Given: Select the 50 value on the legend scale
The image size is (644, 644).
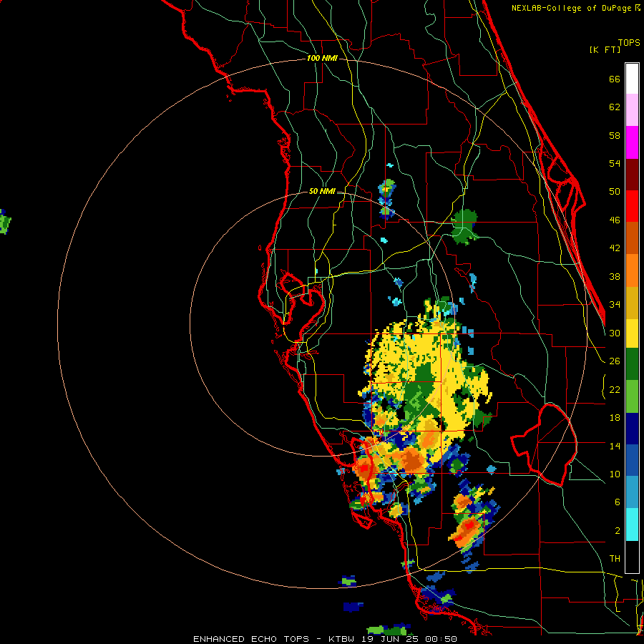Looking at the screenshot, I should [615, 191].
